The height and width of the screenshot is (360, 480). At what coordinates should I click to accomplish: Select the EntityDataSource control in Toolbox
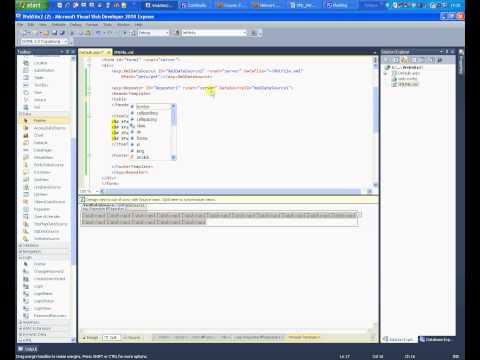point(49,165)
